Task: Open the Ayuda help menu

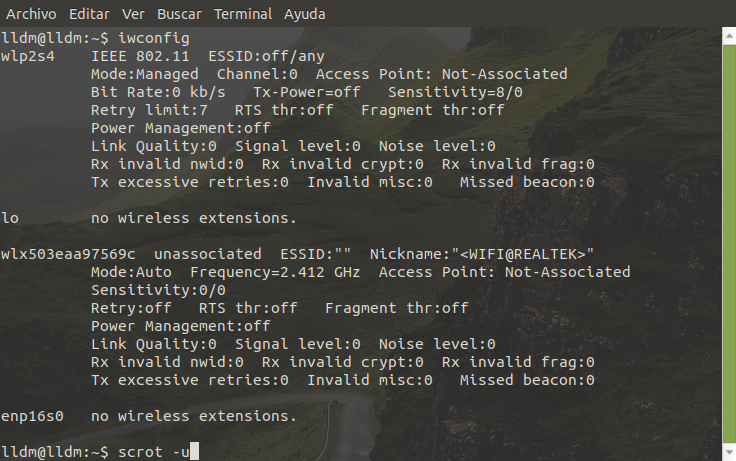Action: [304, 15]
